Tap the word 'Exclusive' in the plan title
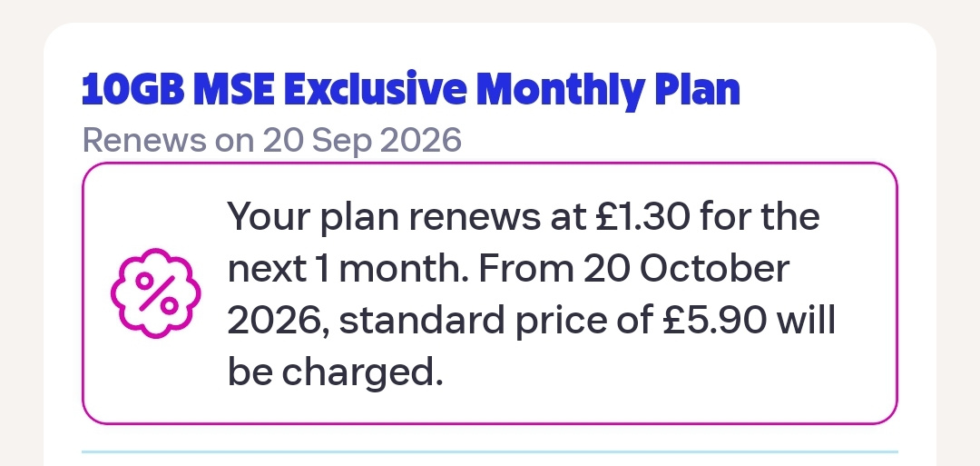The height and width of the screenshot is (466, 980). pos(375,90)
